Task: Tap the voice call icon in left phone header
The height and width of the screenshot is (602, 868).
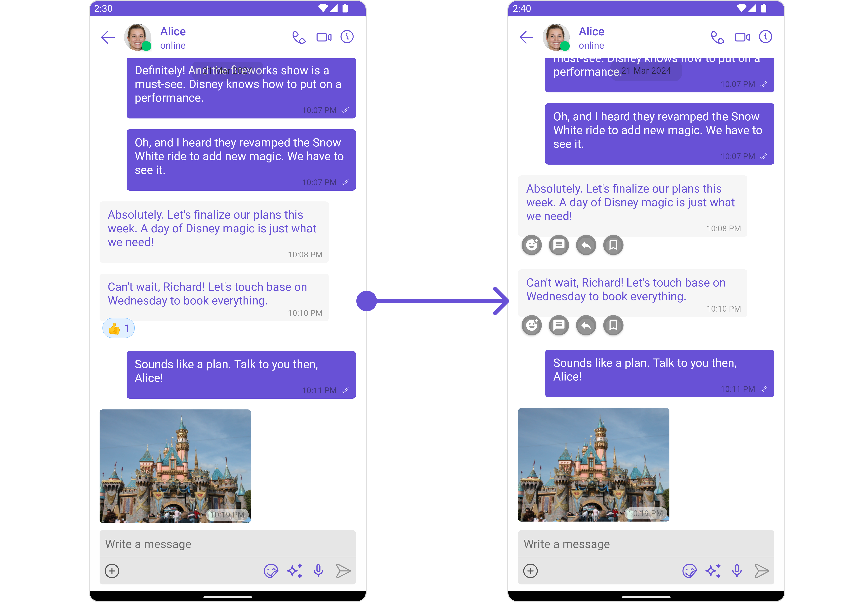Action: (299, 37)
